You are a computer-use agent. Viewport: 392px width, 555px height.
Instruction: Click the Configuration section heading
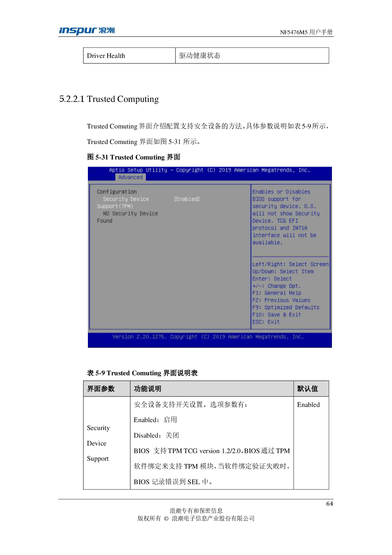117,192
